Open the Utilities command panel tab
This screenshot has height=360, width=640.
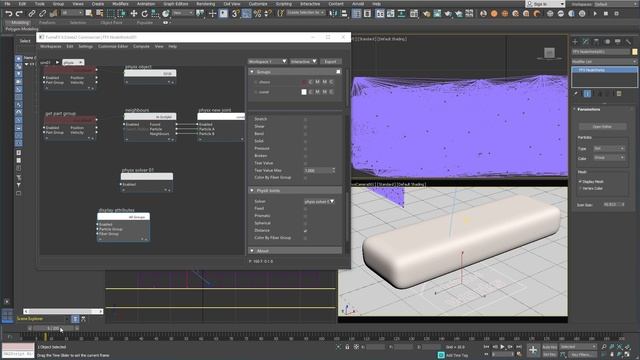629,42
